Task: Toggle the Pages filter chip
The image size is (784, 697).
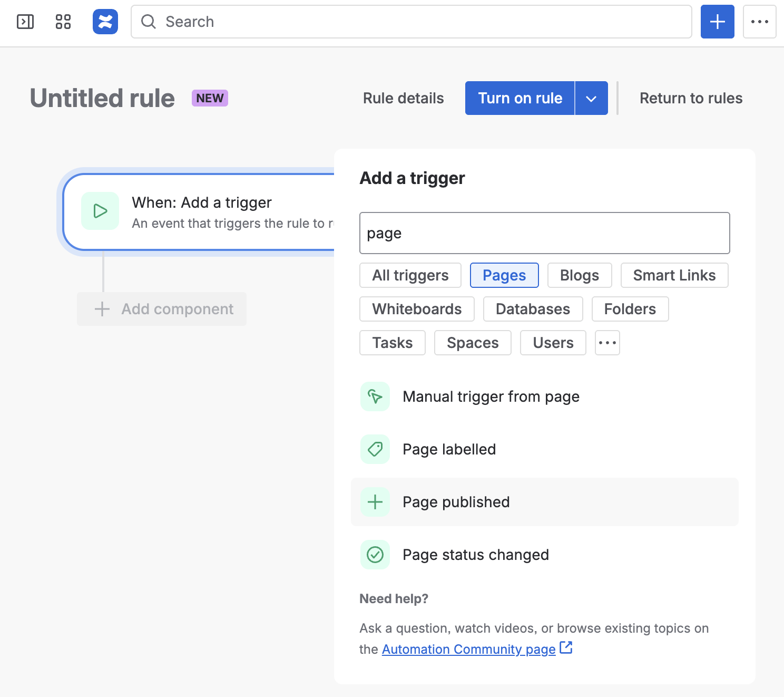Action: pos(504,275)
